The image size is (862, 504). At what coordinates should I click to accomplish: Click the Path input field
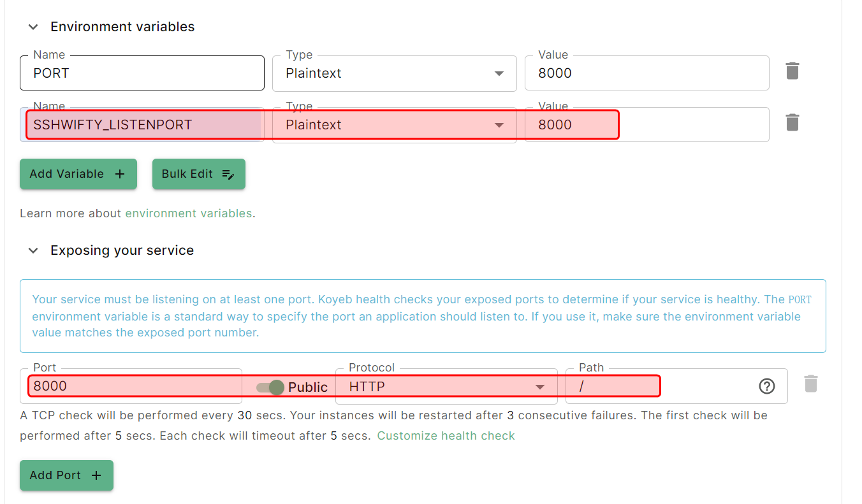[657, 386]
